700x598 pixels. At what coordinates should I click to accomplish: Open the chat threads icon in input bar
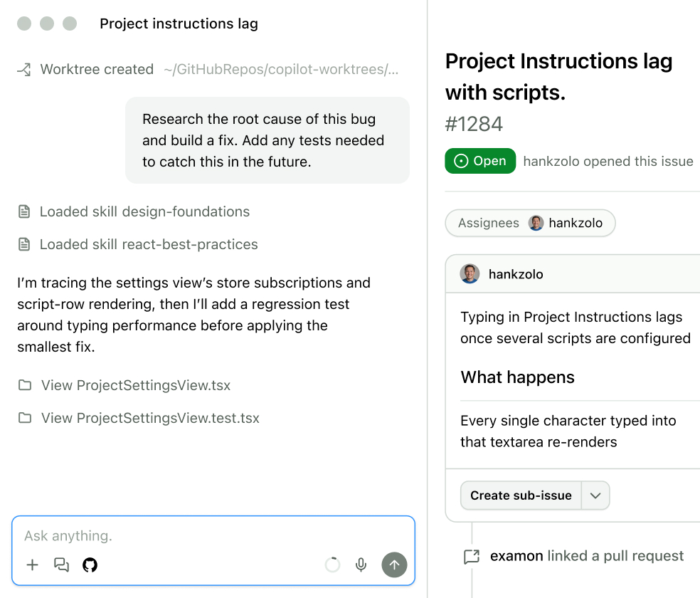[x=61, y=565]
